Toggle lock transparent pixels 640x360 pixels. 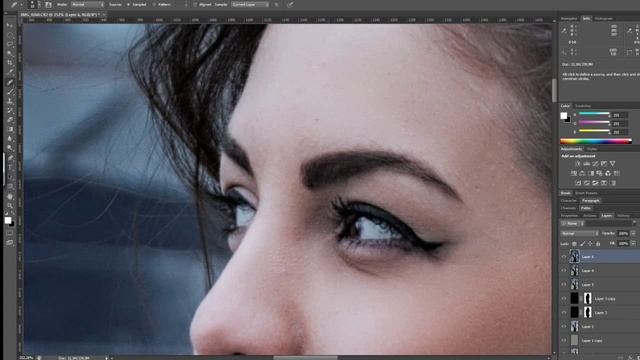[x=574, y=244]
